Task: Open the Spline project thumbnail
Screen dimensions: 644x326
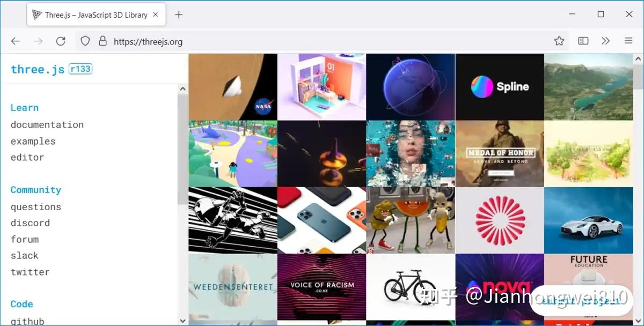Action: point(500,87)
